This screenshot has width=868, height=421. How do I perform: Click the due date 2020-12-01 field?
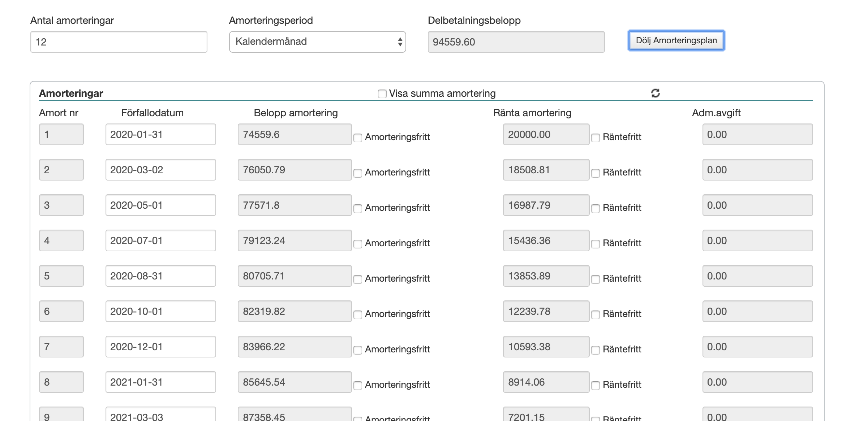tap(160, 347)
